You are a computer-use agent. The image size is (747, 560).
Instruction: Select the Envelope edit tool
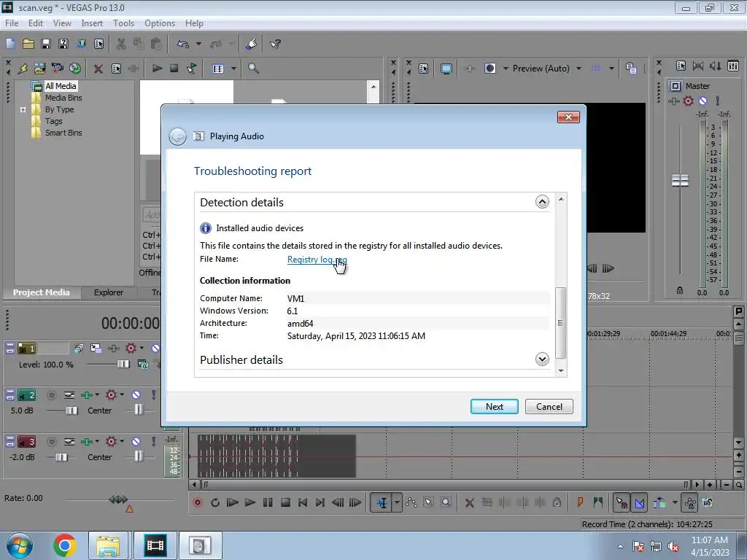click(411, 502)
